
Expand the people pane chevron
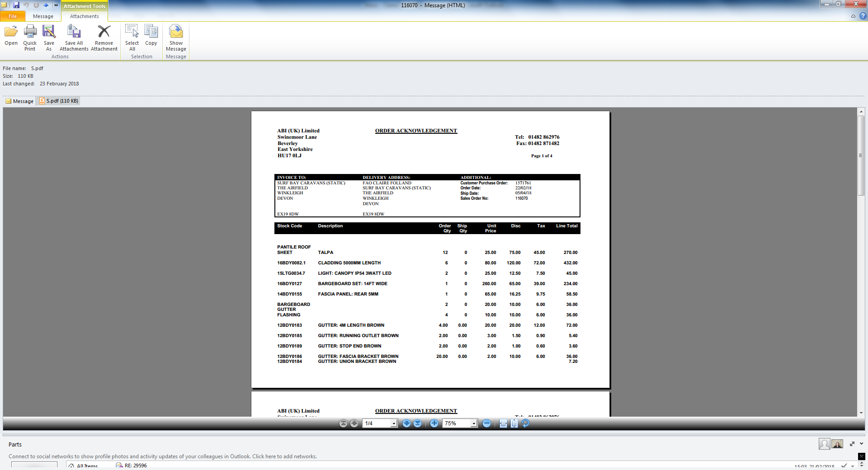coord(861,444)
